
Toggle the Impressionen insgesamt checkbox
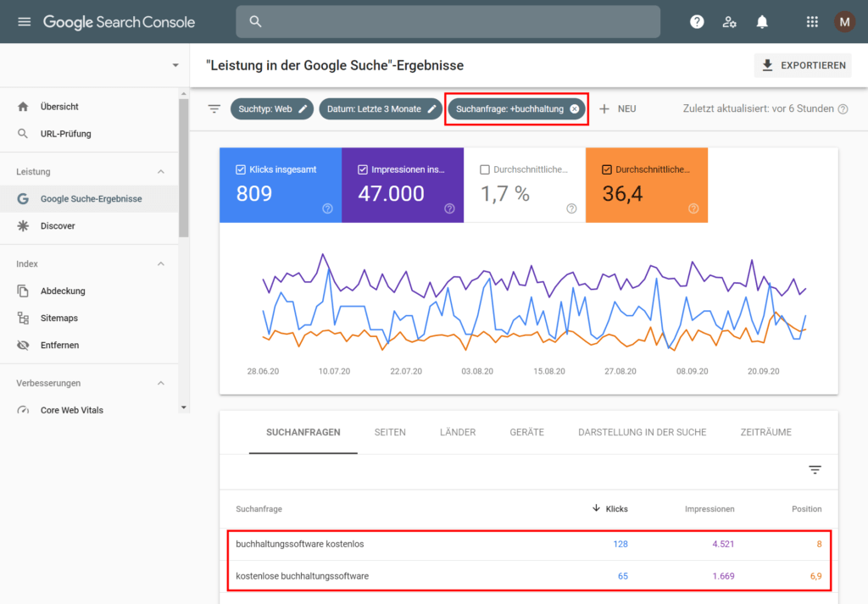tap(363, 169)
